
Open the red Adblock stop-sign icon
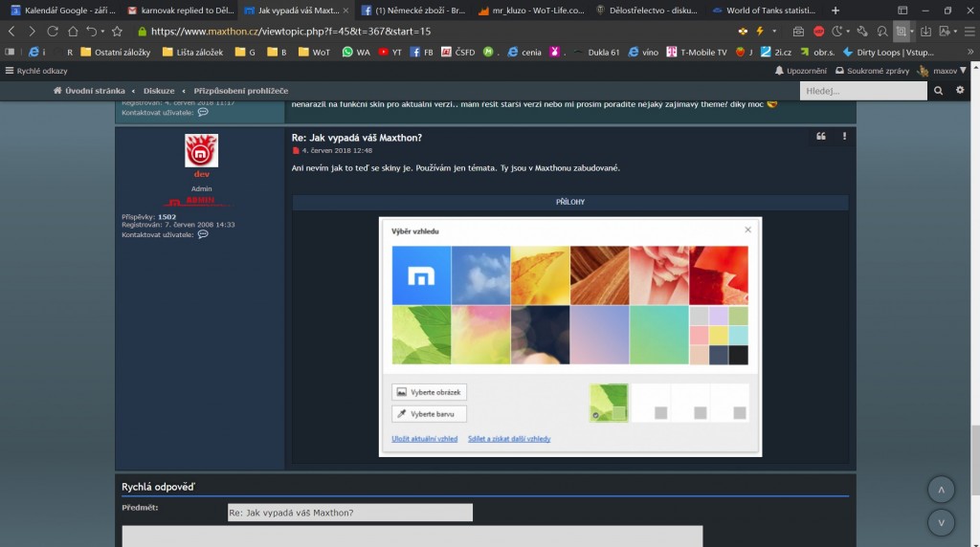tap(819, 32)
